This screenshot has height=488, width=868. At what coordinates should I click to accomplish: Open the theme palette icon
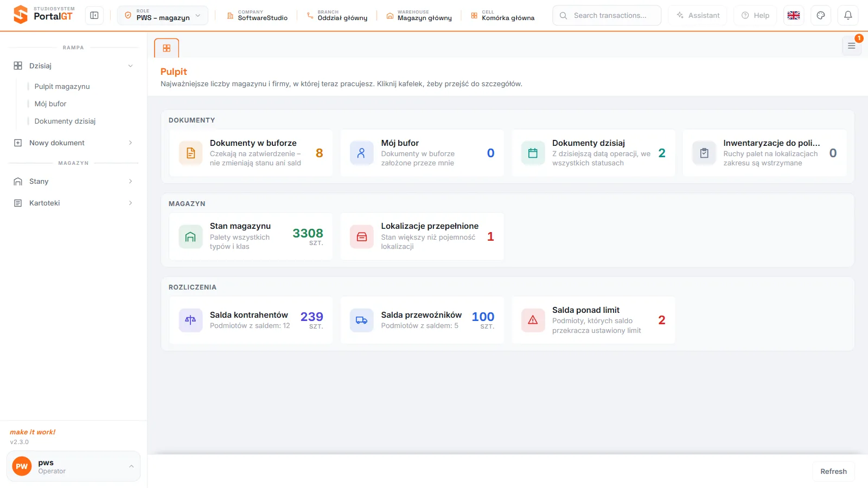point(821,15)
